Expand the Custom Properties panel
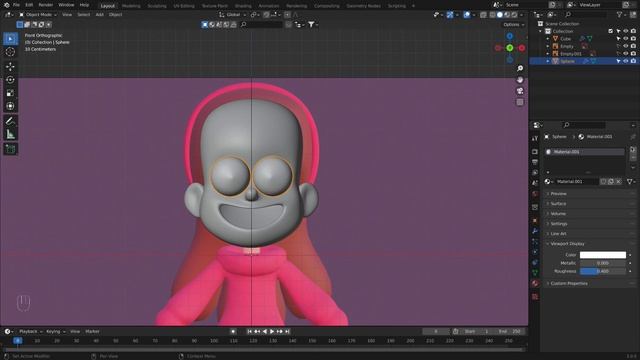 [590, 283]
